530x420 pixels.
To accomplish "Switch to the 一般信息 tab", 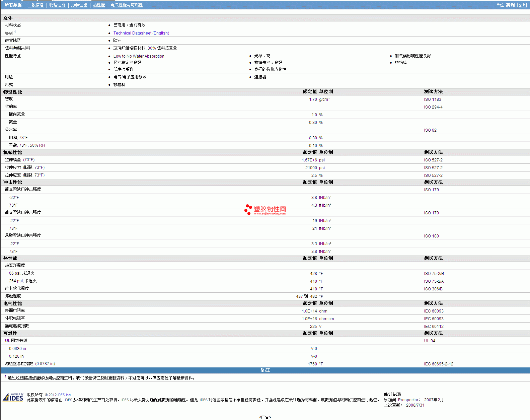I will coord(35,5).
